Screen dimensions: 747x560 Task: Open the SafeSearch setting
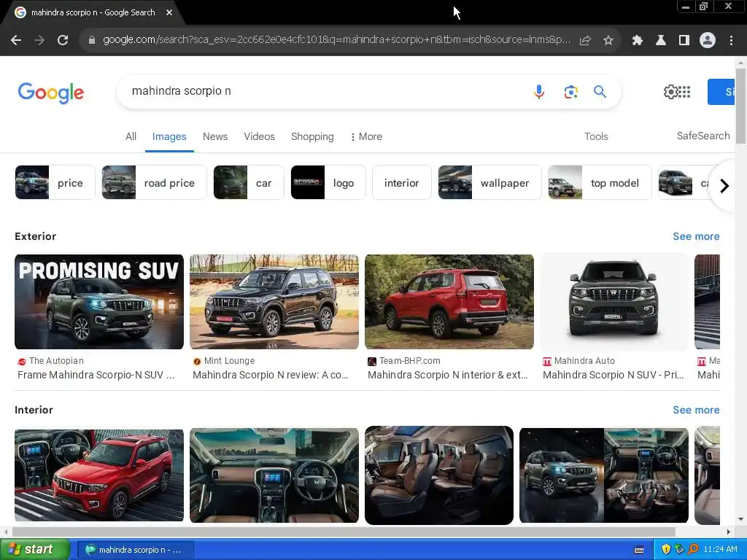pyautogui.click(x=703, y=136)
